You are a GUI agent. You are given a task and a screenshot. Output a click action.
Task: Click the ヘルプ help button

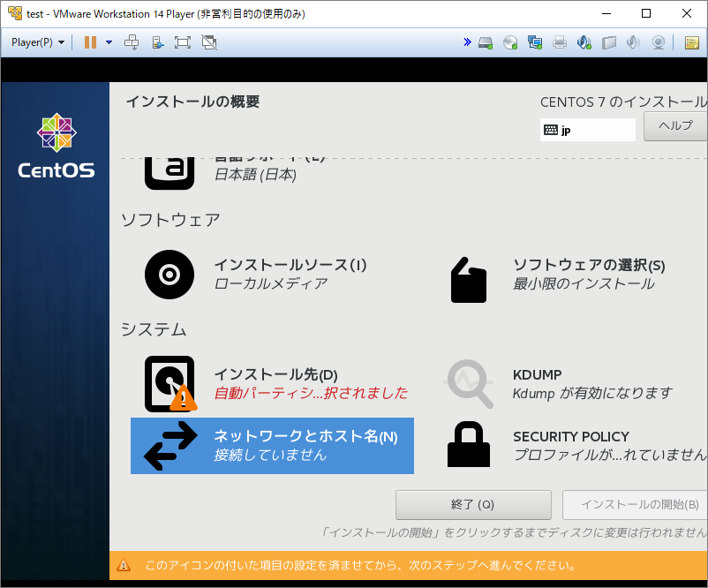click(x=675, y=126)
